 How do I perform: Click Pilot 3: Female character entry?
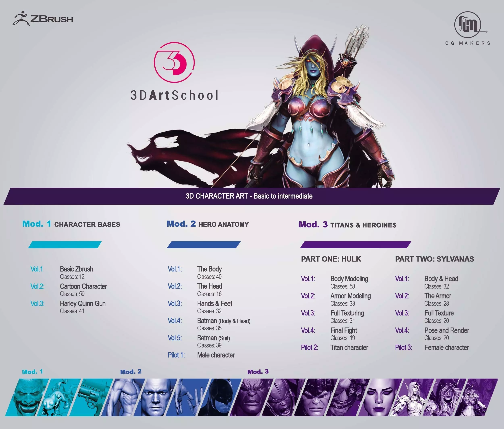tap(432, 347)
